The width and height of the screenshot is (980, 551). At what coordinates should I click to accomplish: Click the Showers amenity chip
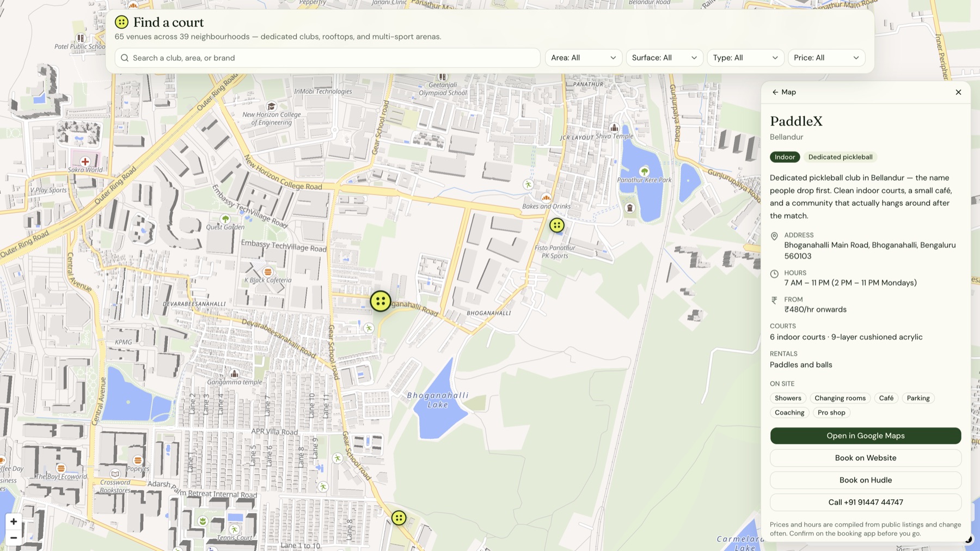pyautogui.click(x=788, y=398)
